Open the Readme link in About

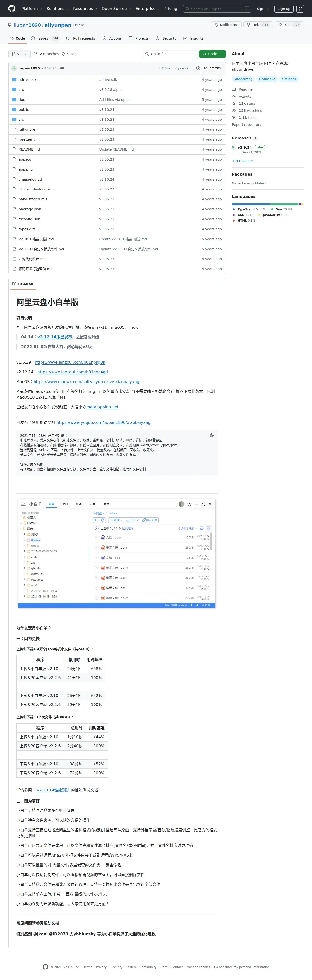point(242,89)
